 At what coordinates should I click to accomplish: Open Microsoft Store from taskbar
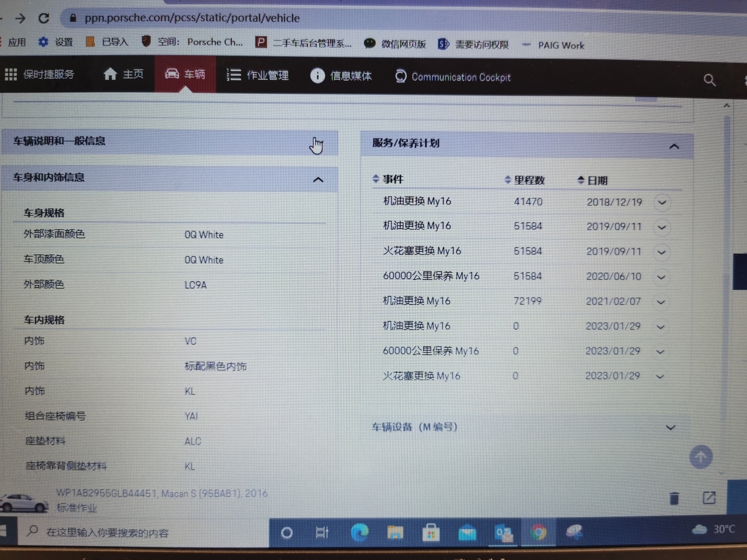[x=431, y=532]
